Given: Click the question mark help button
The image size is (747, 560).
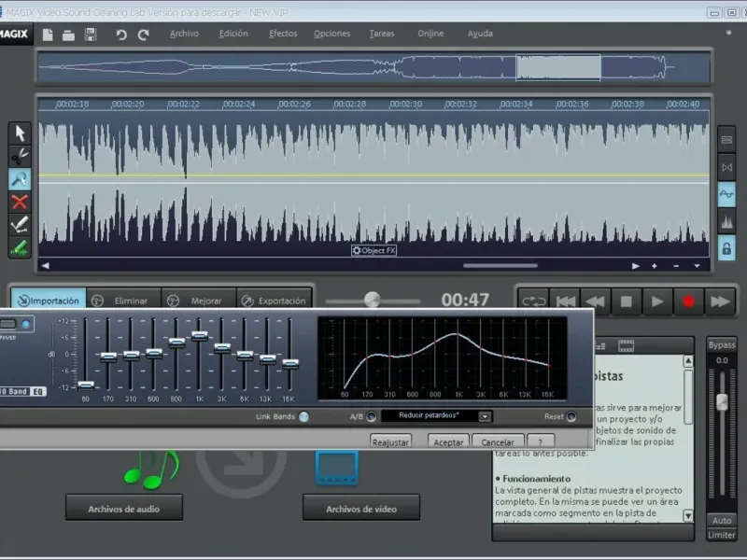Looking at the screenshot, I should tap(541, 441).
